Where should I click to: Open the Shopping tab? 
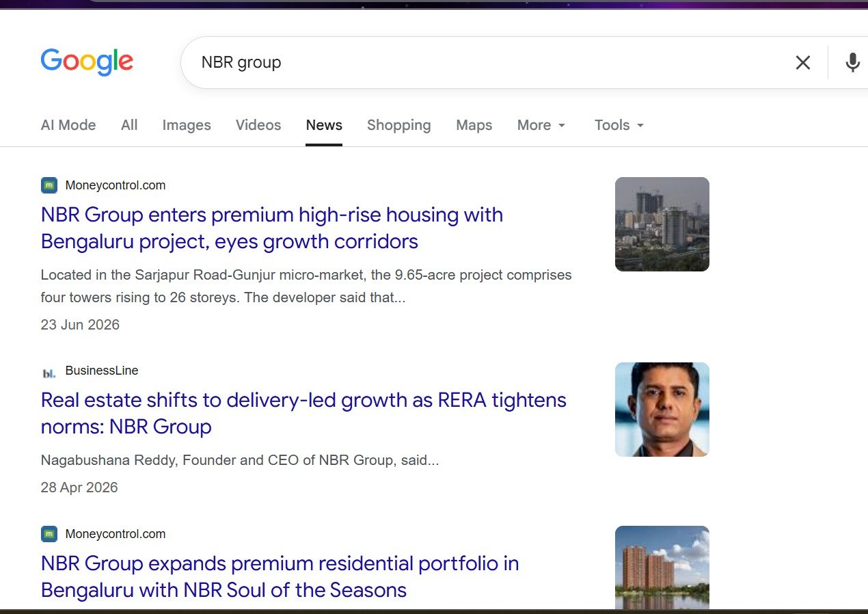[x=399, y=125]
